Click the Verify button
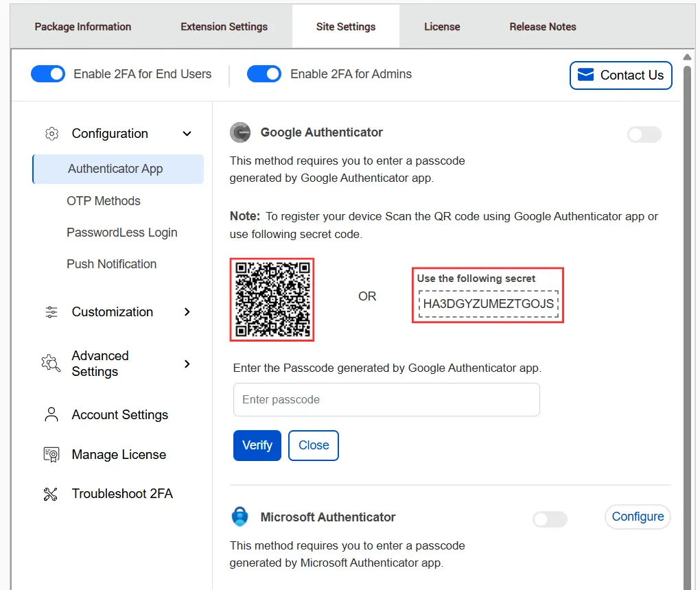Image resolution: width=700 pixels, height=590 pixels. [x=257, y=445]
